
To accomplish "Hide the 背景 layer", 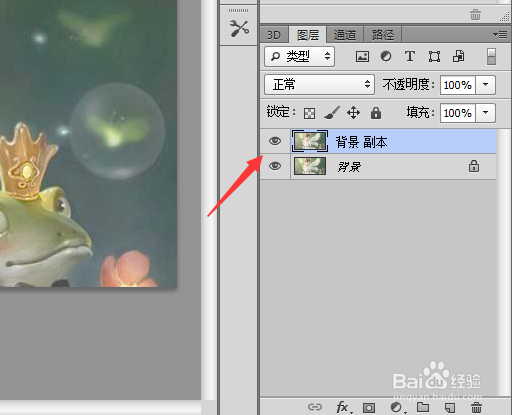I will [x=275, y=166].
